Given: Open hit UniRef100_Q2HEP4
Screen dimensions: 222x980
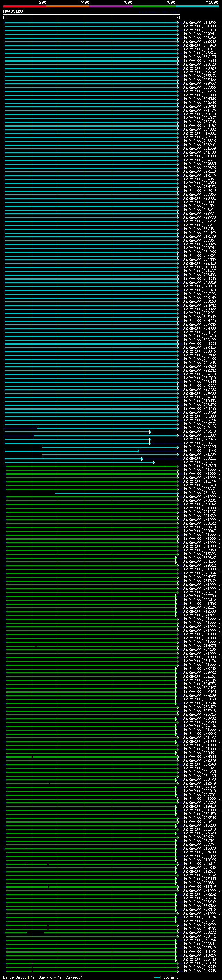Looking at the screenshot, I should pyautogui.click(x=199, y=917).
